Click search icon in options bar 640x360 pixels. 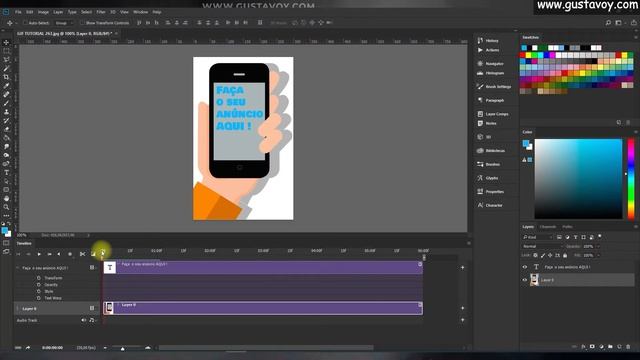(x=608, y=23)
